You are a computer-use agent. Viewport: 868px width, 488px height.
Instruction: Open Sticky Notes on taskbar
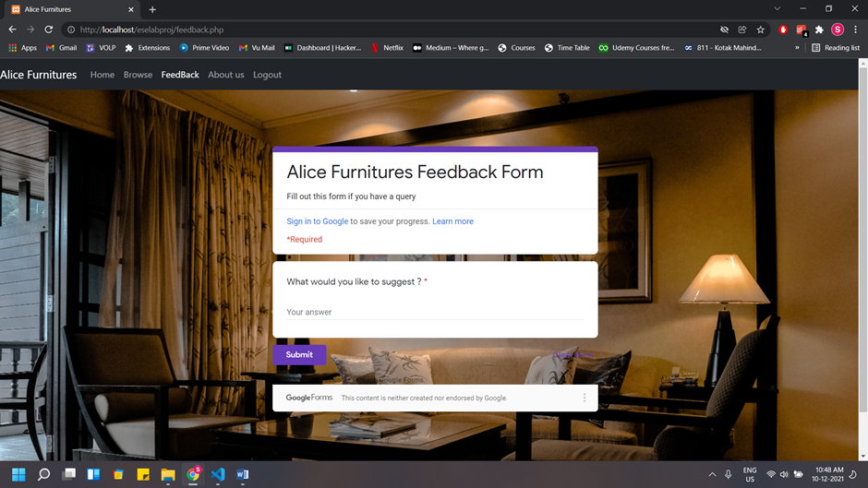(x=143, y=475)
